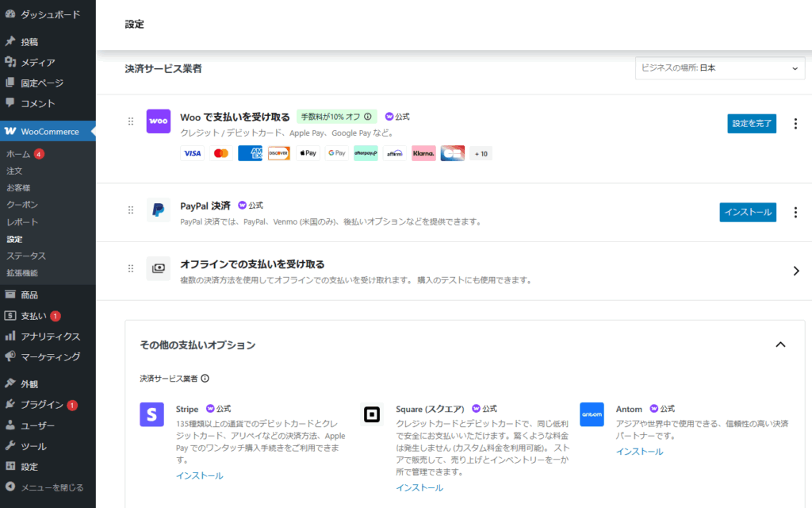Click the drag handle for offline payments row

coord(131,268)
